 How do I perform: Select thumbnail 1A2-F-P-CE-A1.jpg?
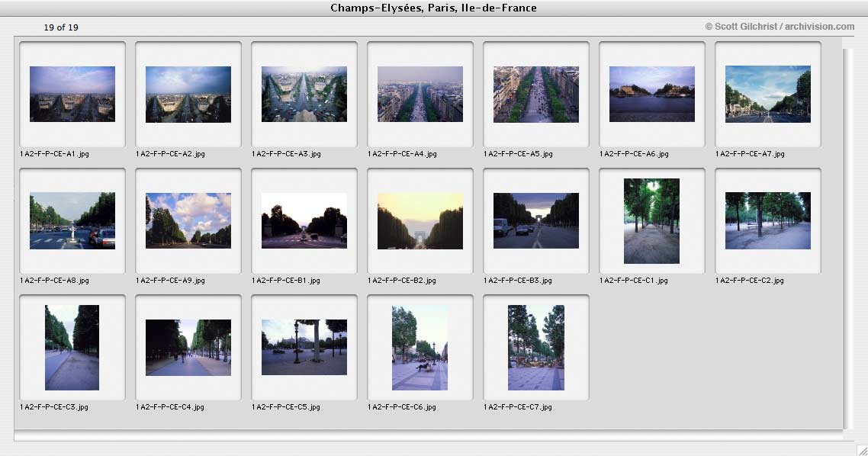(x=72, y=94)
